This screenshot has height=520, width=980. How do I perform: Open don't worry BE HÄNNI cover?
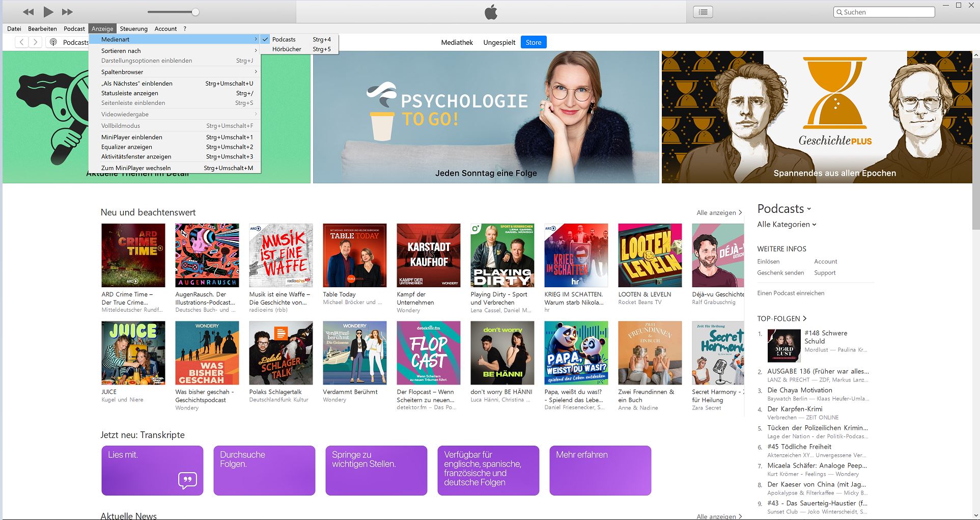click(x=502, y=353)
